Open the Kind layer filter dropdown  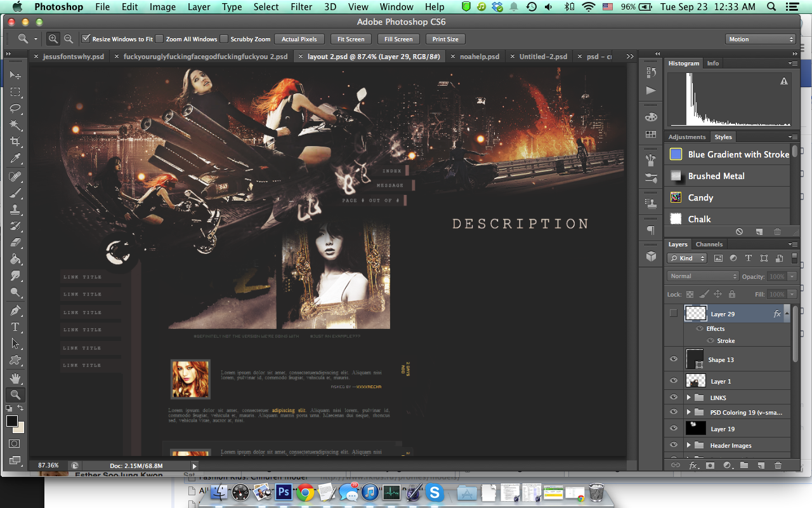point(687,258)
